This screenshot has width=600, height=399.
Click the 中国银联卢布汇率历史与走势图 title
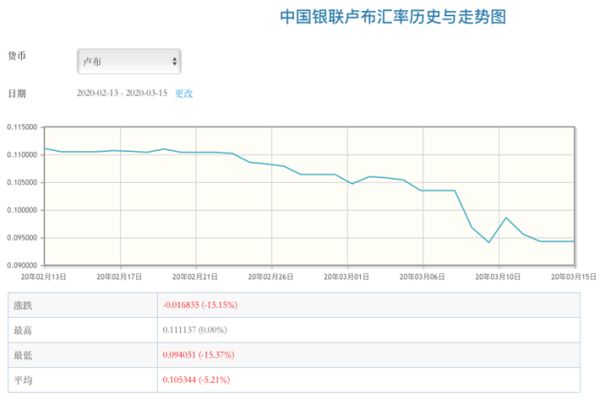393,17
